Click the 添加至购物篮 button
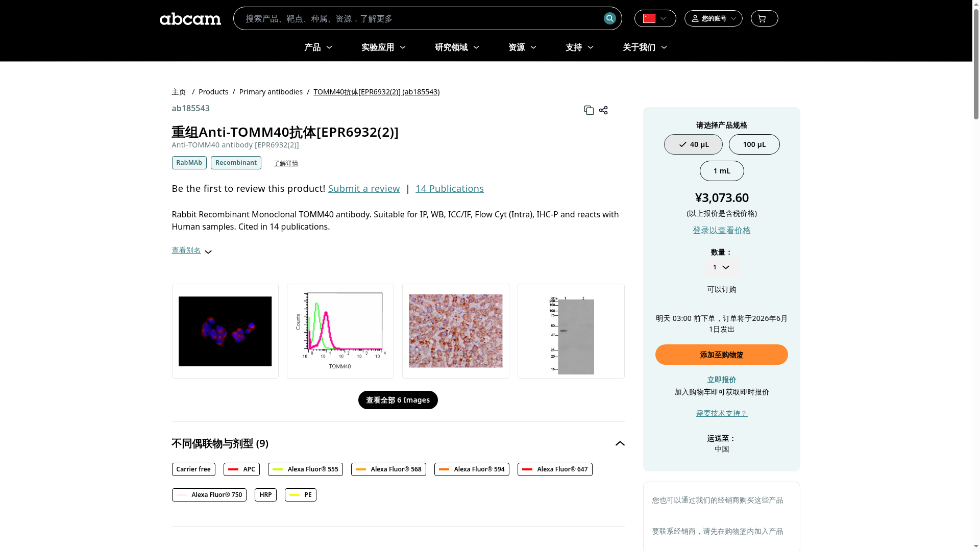Screen dimensions: 980x551 click(721, 355)
